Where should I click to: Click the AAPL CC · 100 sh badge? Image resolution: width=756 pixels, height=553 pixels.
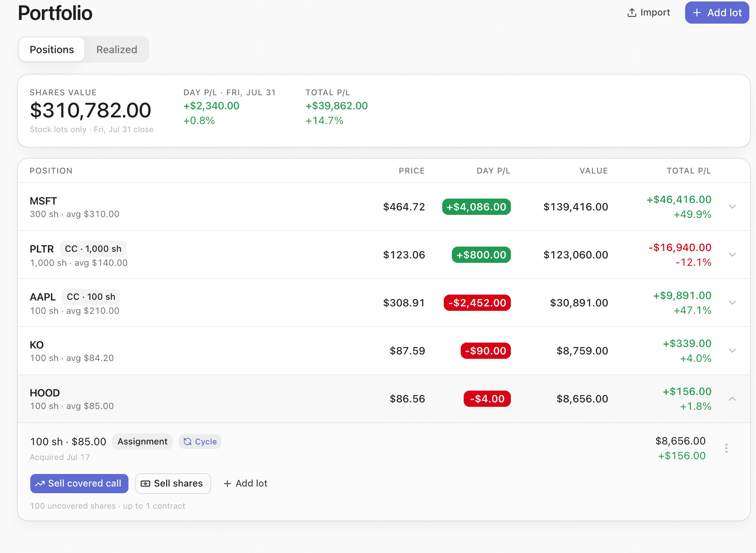[91, 297]
